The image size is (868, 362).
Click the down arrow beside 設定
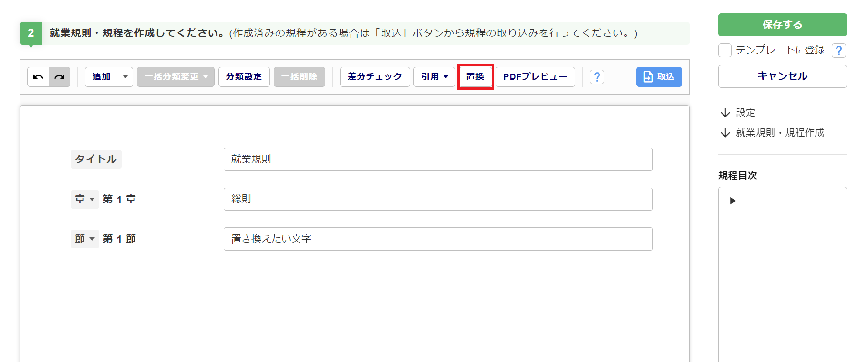coord(725,113)
